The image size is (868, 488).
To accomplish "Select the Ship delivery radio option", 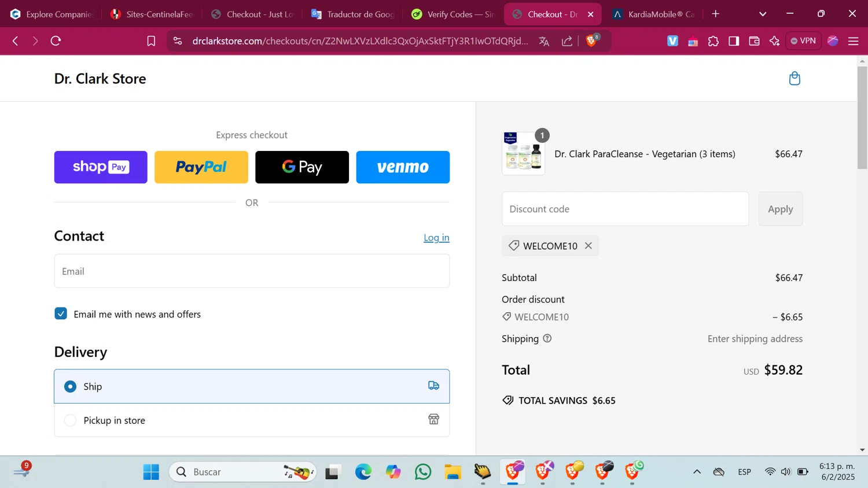I will point(70,386).
